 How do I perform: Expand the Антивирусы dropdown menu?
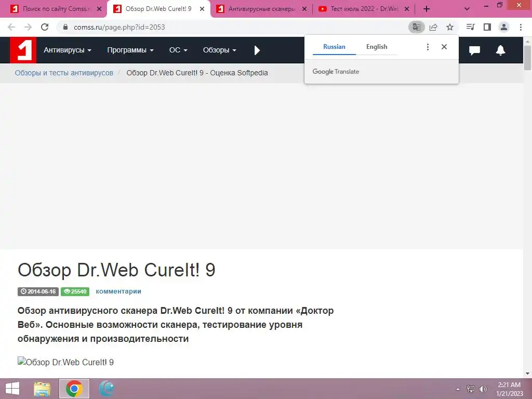pos(67,50)
